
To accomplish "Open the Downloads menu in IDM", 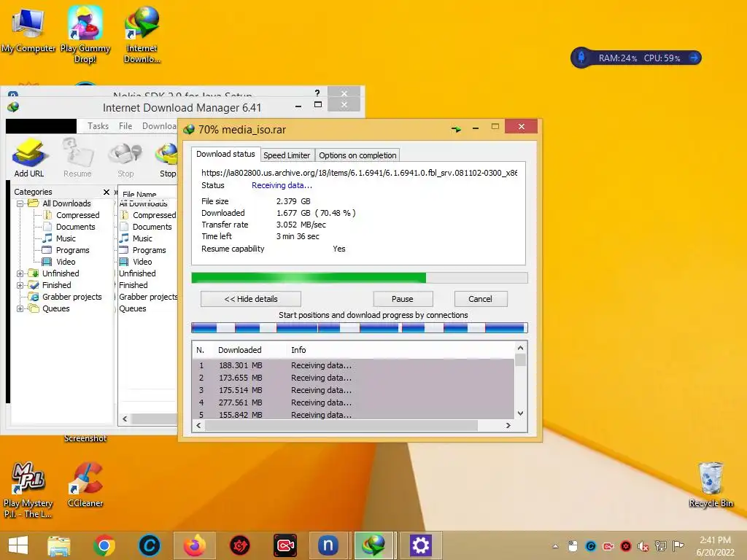I will click(x=158, y=125).
